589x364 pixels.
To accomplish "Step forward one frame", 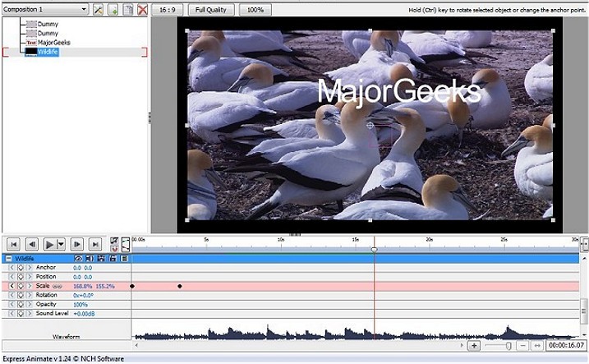I will pos(76,245).
